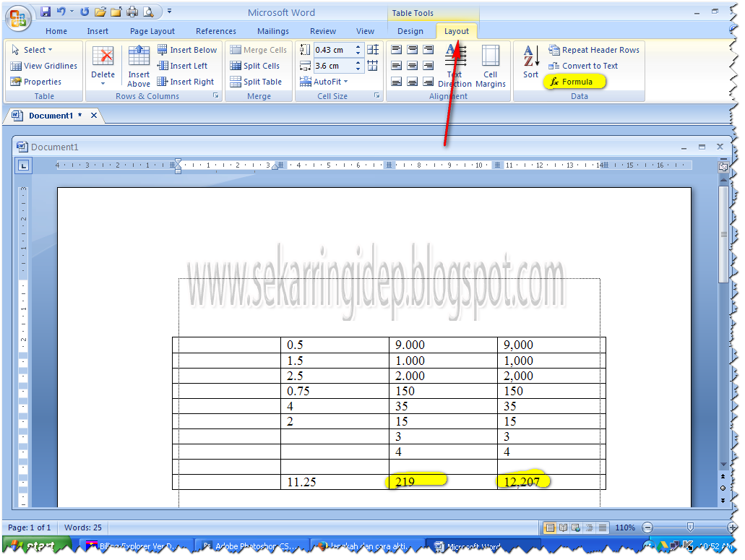Toggle View Gridlines in the Table group
The height and width of the screenshot is (560, 745).
pyautogui.click(x=43, y=65)
